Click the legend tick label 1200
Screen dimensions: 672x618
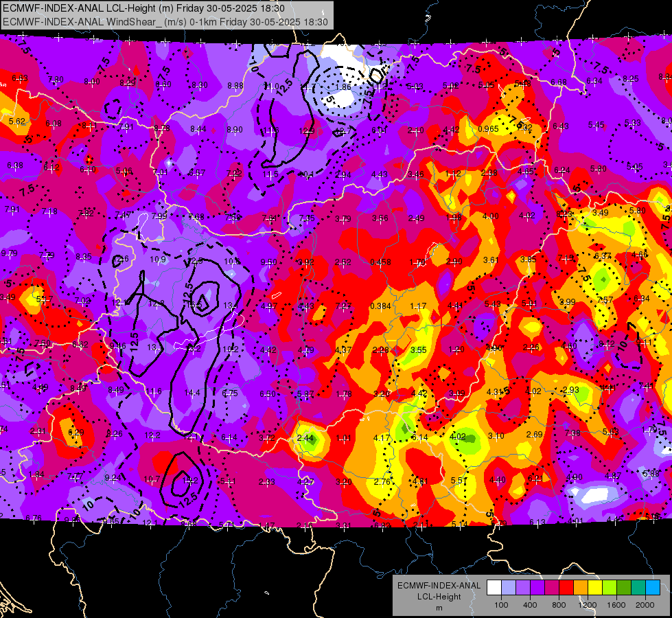pos(588,605)
